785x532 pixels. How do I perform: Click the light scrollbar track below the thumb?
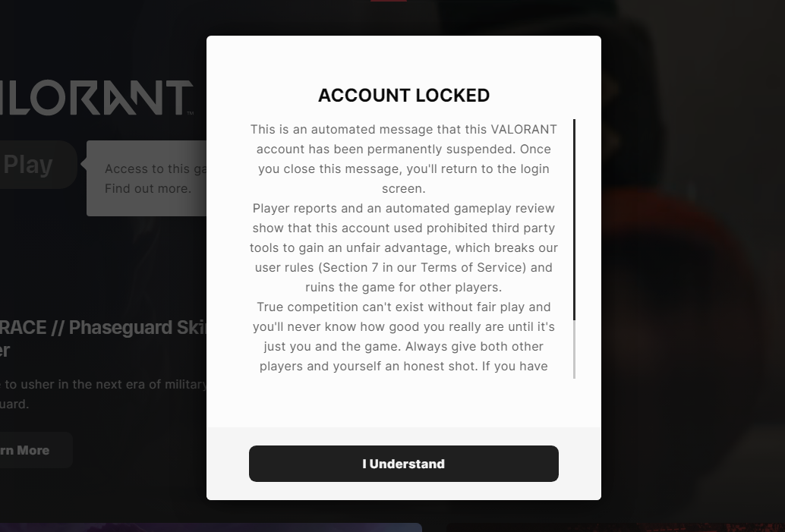[x=574, y=349]
